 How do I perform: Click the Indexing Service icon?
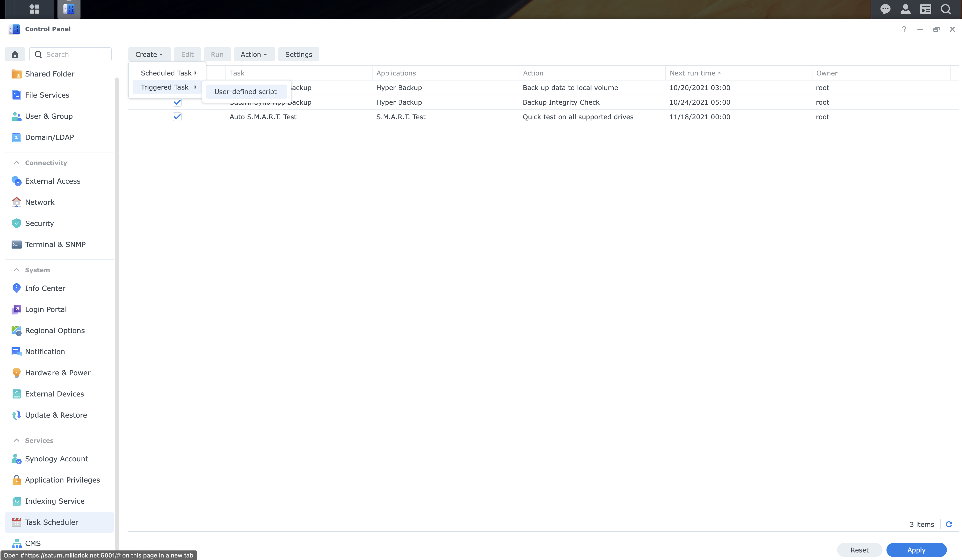(16, 501)
